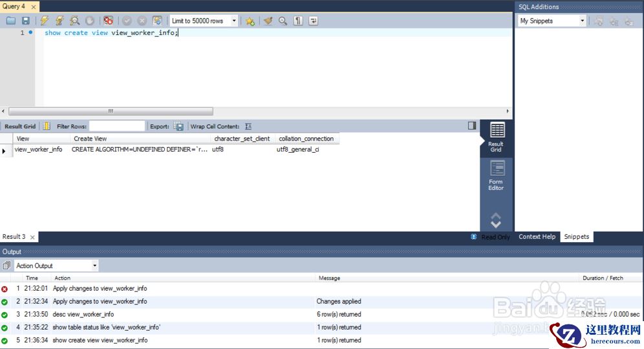Execute the query with lightning bolt icon
Viewport: 644px width, 349px height.
[45, 21]
